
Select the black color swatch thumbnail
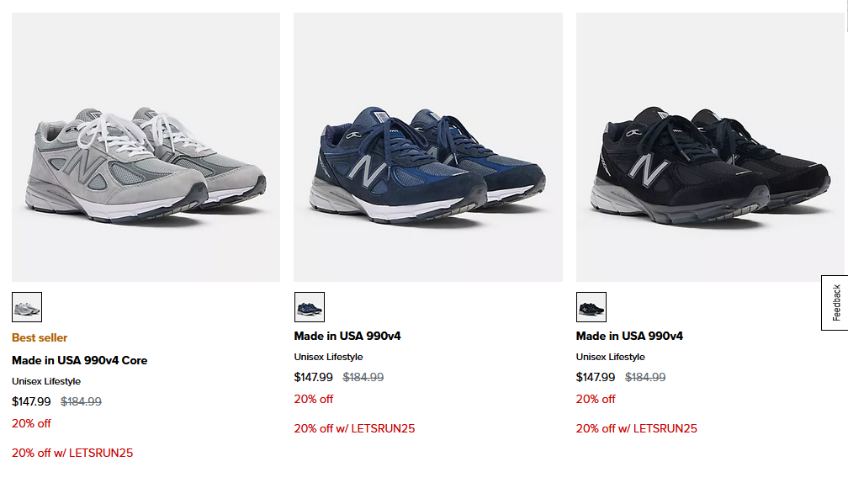click(x=591, y=307)
